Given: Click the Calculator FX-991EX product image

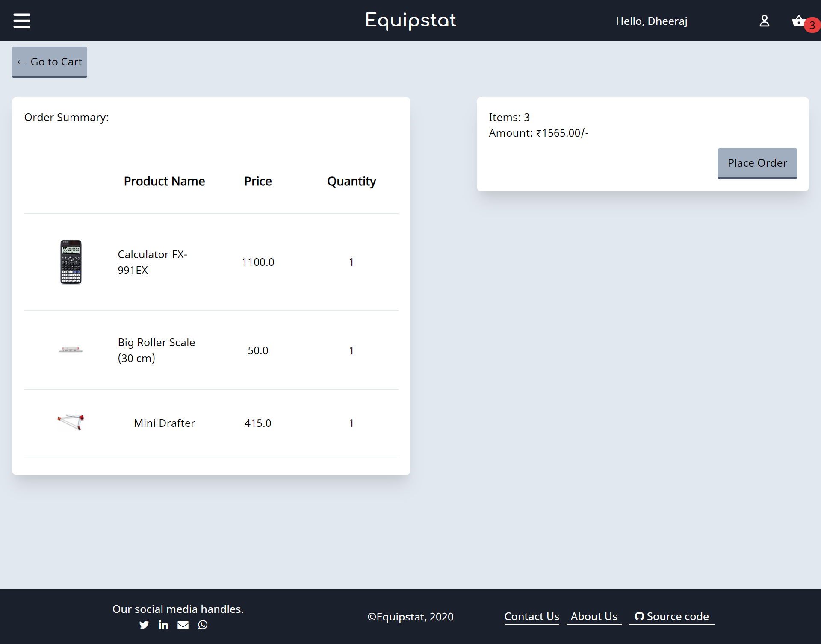Looking at the screenshot, I should coord(71,262).
